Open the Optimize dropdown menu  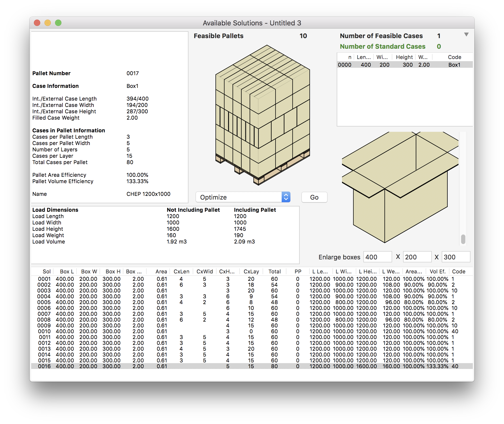pos(243,197)
